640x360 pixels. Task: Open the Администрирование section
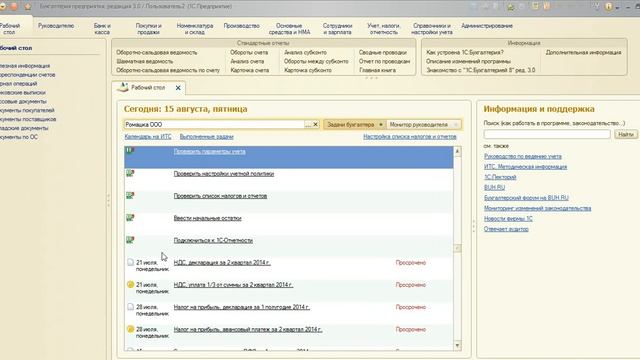(x=487, y=26)
